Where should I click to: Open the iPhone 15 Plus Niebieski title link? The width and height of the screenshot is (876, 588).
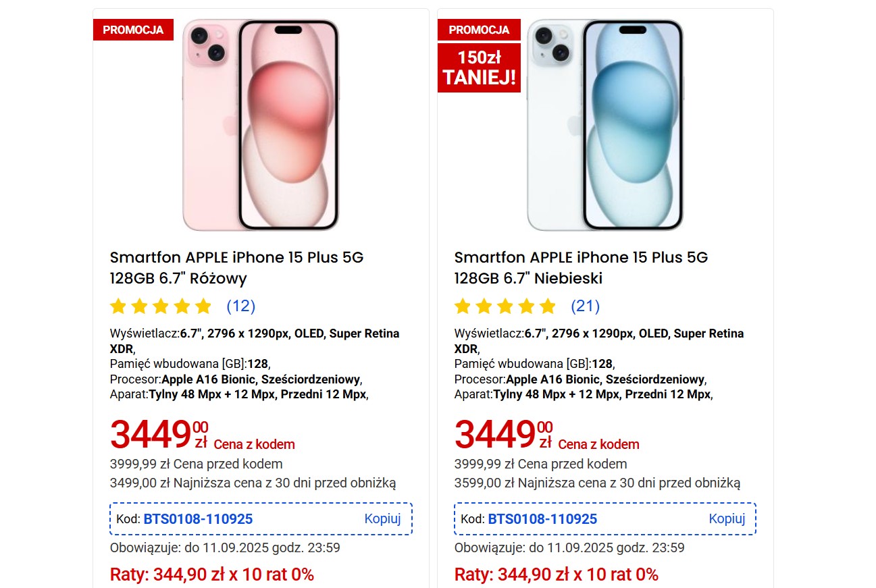click(581, 267)
